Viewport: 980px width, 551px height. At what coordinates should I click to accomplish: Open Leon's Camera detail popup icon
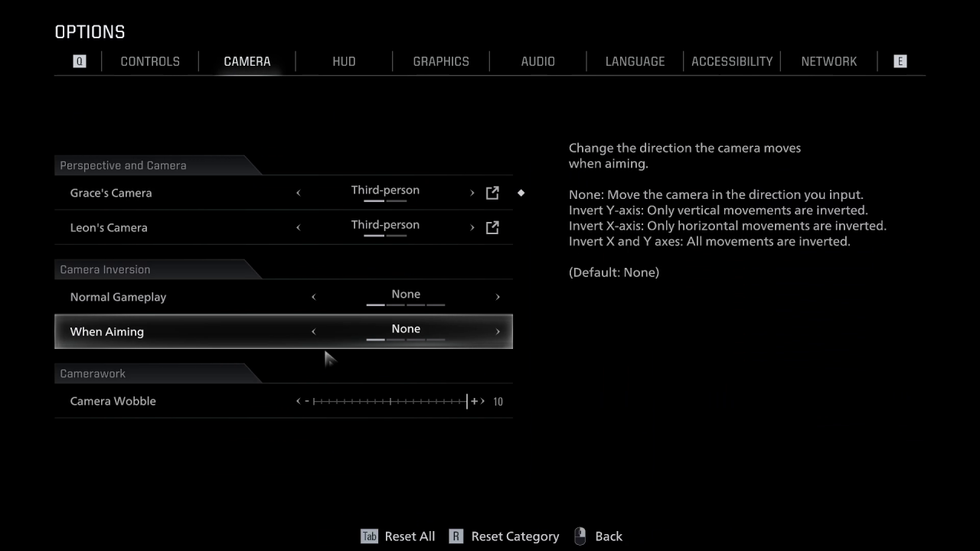pyautogui.click(x=492, y=227)
